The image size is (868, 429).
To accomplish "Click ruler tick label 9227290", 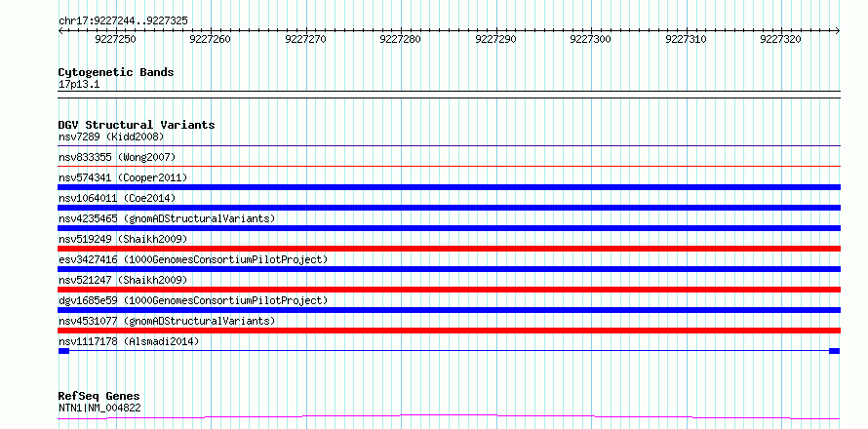I will pos(495,39).
